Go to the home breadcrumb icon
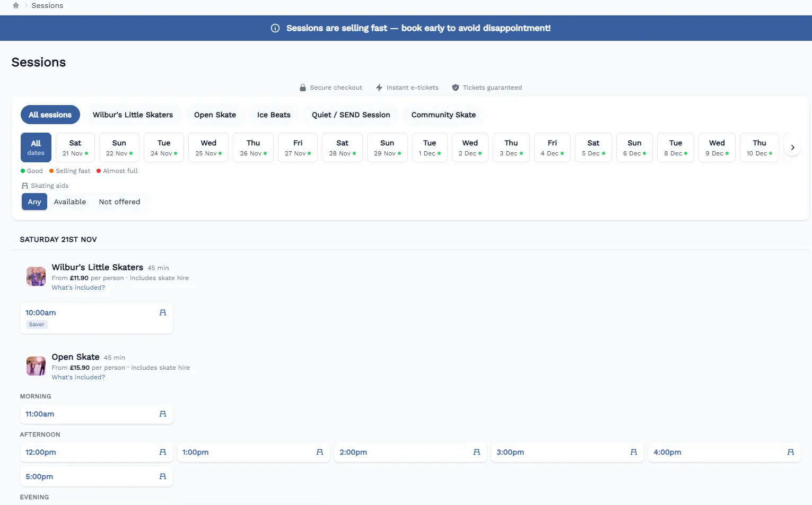Image resolution: width=812 pixels, height=505 pixels. (x=16, y=5)
